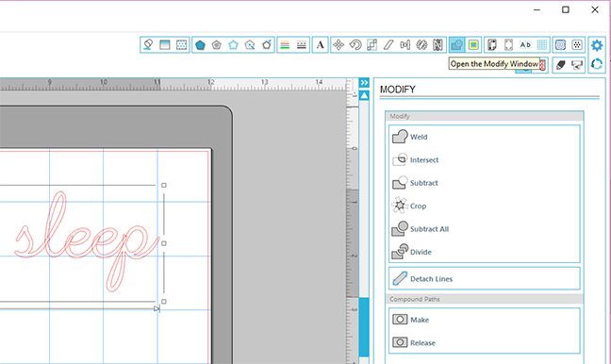Screen dimensions: 611x364
Task: Select the pink 'sleep' text on canvas
Action: [87, 241]
